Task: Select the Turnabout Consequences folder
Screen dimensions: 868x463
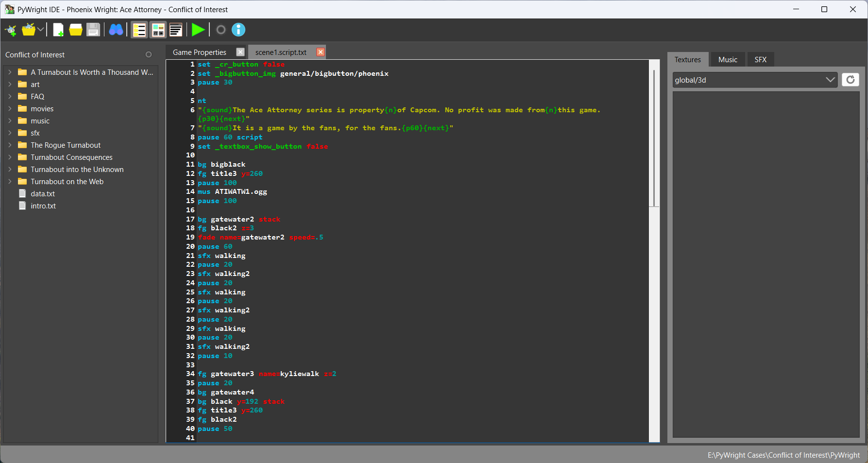Action: pos(71,157)
